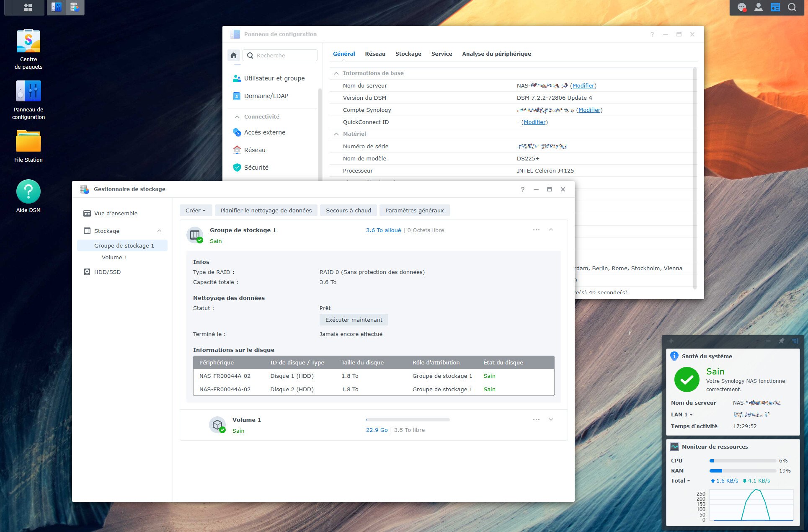Open the LAN 1 interface selector
The image size is (808, 532).
682,414
